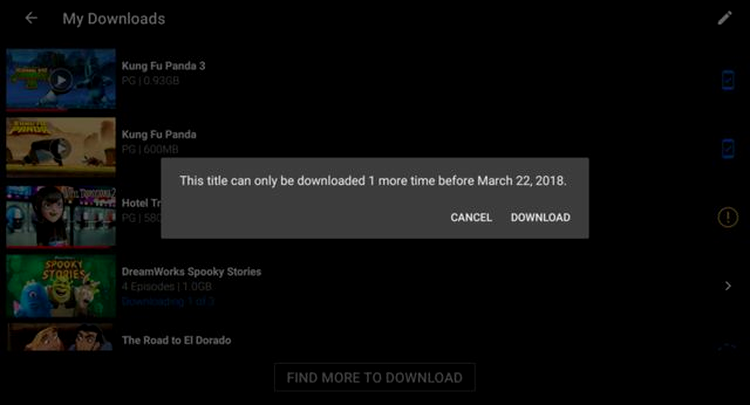This screenshot has width=750, height=405.
Task: Play Kung Fu Panda 3 from its thumbnail
Action: (61, 79)
